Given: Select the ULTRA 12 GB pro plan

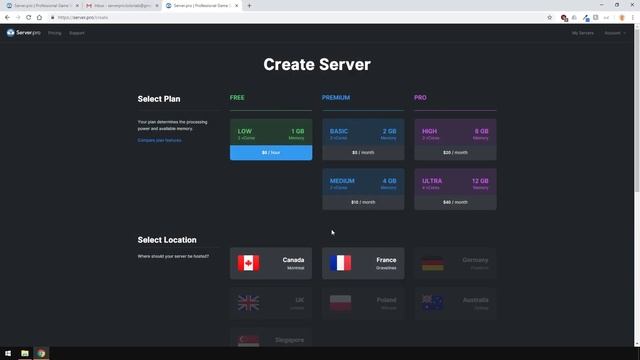Looking at the screenshot, I should [x=456, y=189].
